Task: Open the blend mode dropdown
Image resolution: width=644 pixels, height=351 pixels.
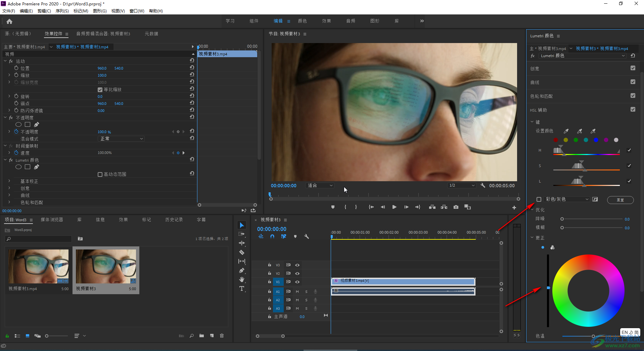Action: pyautogui.click(x=122, y=139)
